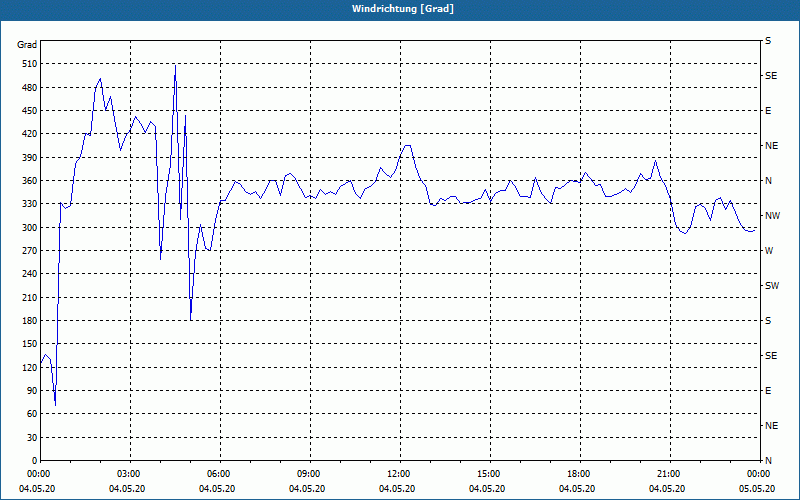Viewport: 800px width, 500px height.
Task: Click the W compass direction label
Action: [769, 251]
